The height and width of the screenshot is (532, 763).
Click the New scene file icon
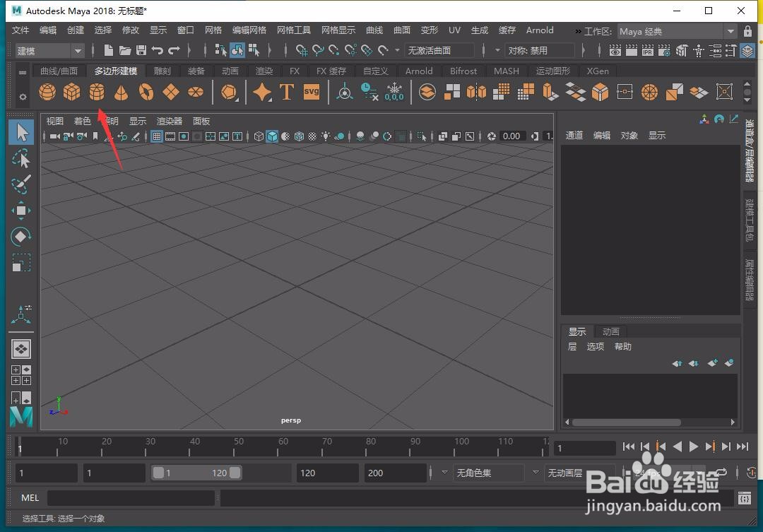pos(109,50)
